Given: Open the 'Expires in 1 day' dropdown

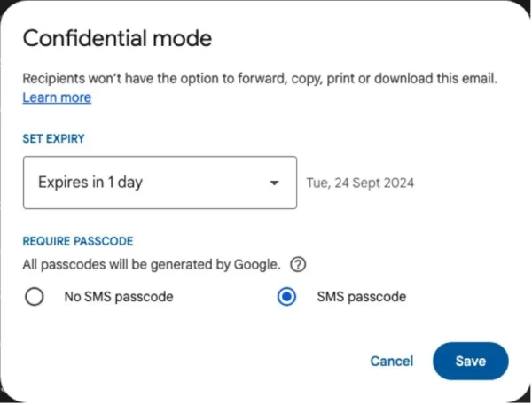Looking at the screenshot, I should pos(160,183).
